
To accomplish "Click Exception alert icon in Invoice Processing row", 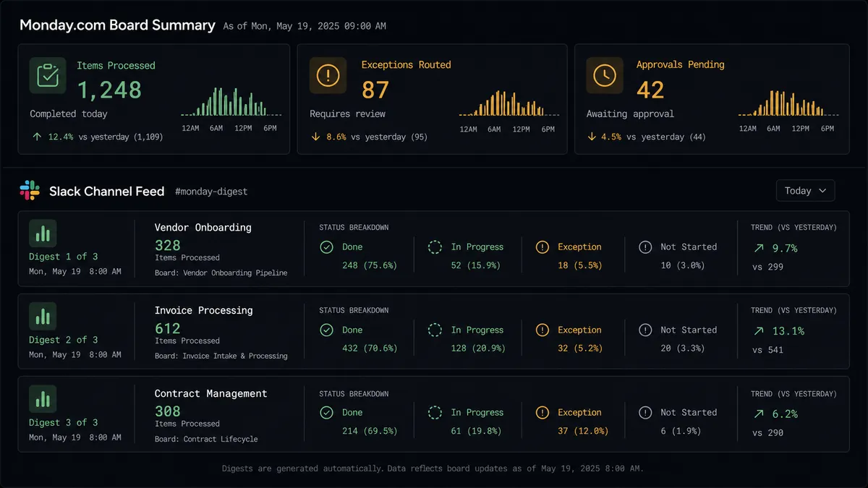I will (x=542, y=330).
